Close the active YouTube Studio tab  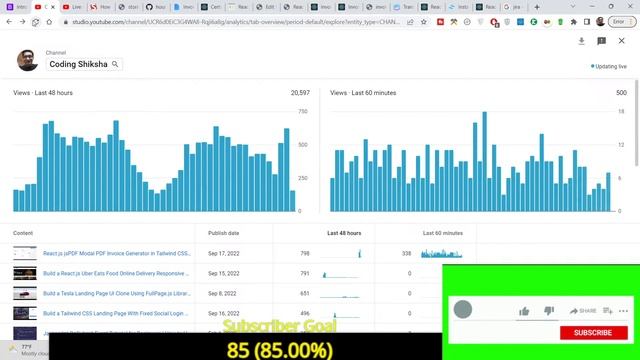pos(53,7)
